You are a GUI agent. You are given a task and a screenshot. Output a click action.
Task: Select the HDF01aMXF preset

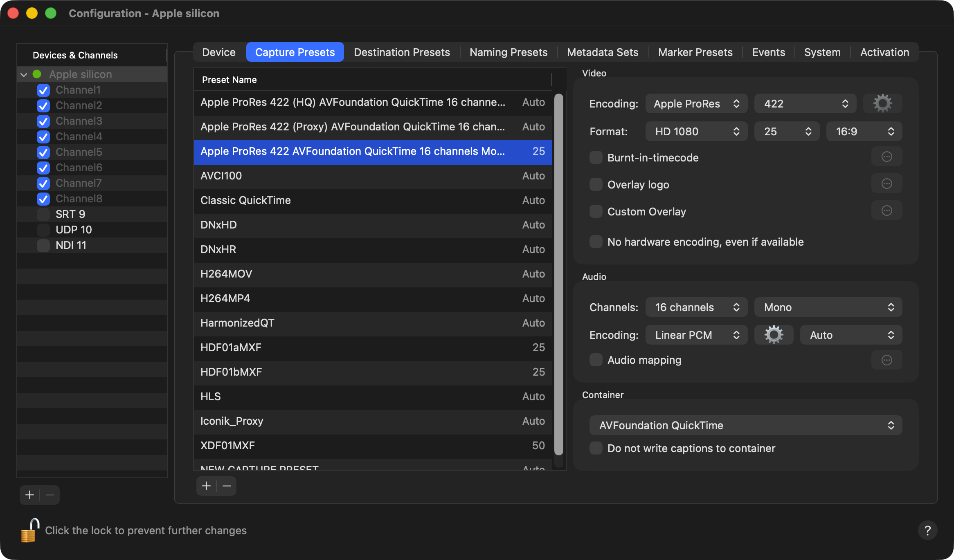[373, 347]
